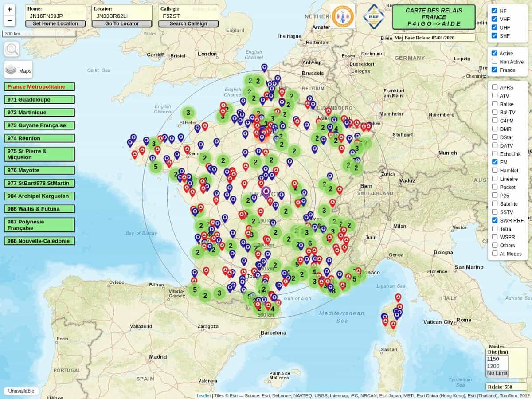This screenshot has height=399, width=532.
Task: Open the cluster of 3 near St Helier
Action: (x=188, y=113)
